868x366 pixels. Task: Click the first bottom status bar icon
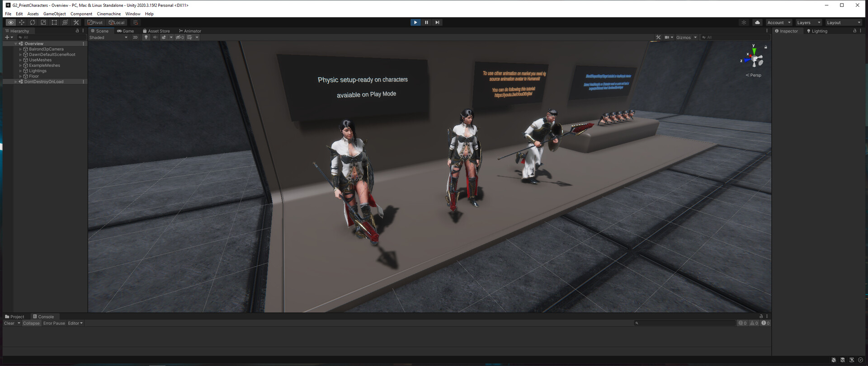pos(834,360)
